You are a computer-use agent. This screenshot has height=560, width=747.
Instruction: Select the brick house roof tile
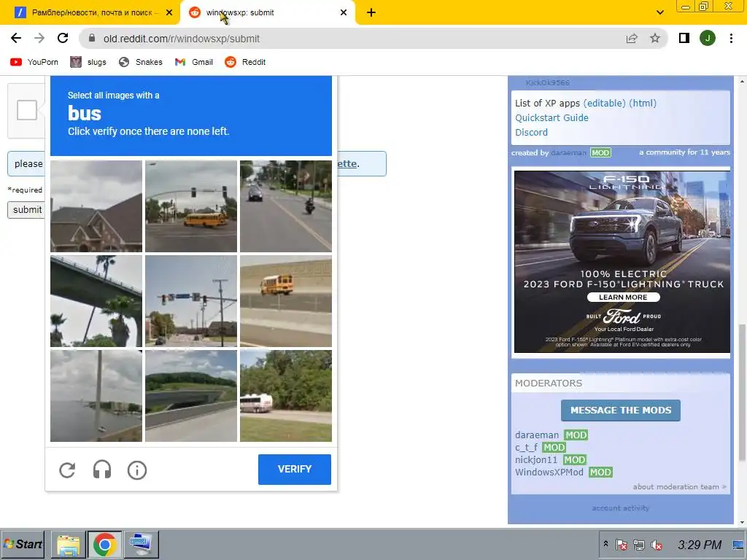coord(96,206)
